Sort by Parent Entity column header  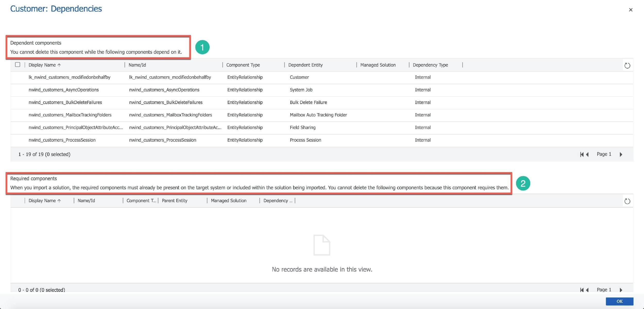(174, 200)
